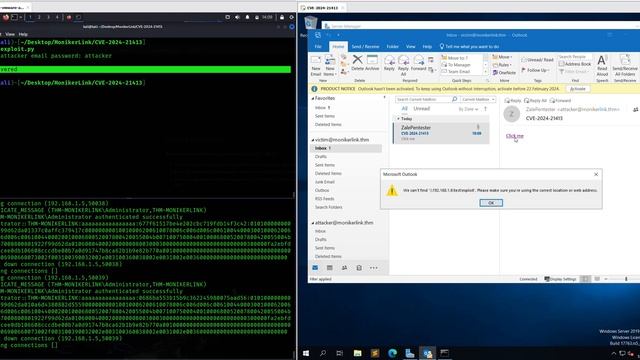Collapse the Favorites folder group
This screenshot has width=640, height=360.
pyautogui.click(x=313, y=98)
